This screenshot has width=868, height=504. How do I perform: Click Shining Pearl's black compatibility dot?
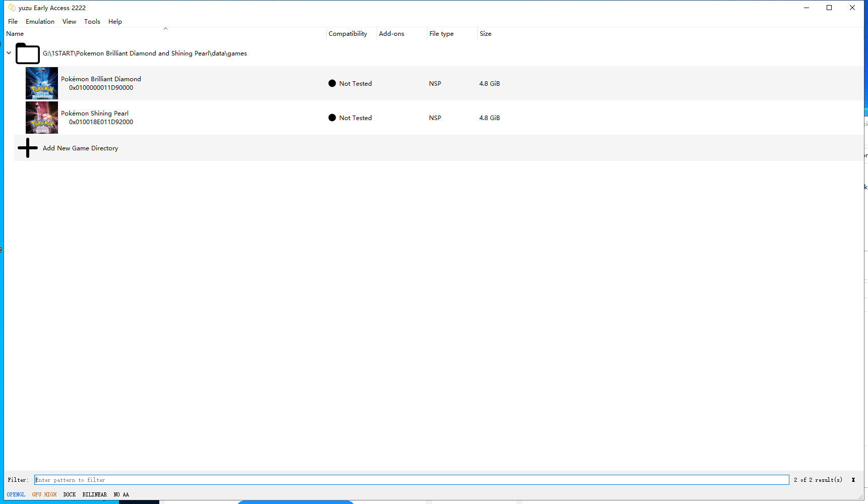click(x=332, y=118)
